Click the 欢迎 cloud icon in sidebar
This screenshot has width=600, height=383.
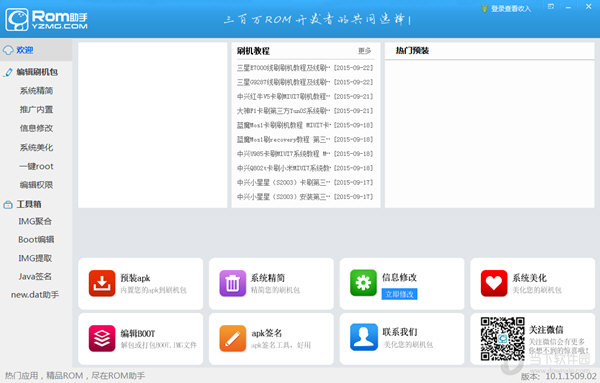click(x=8, y=50)
